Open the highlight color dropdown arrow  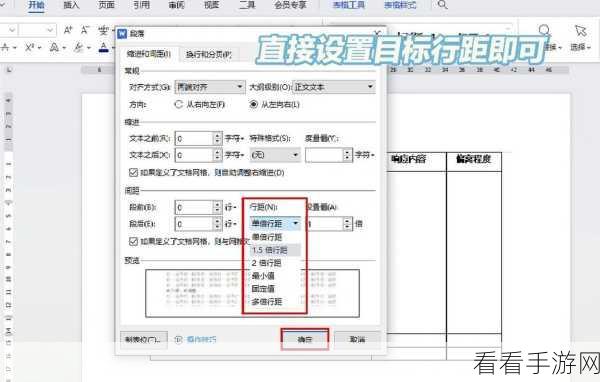(88, 48)
